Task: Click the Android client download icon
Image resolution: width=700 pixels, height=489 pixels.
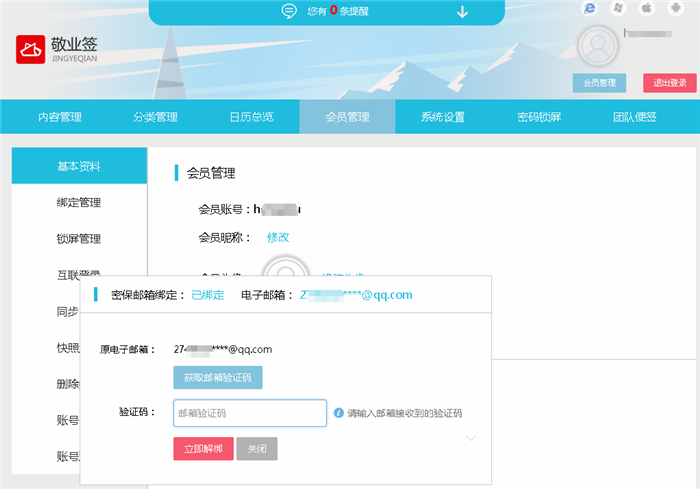Action: point(674,8)
